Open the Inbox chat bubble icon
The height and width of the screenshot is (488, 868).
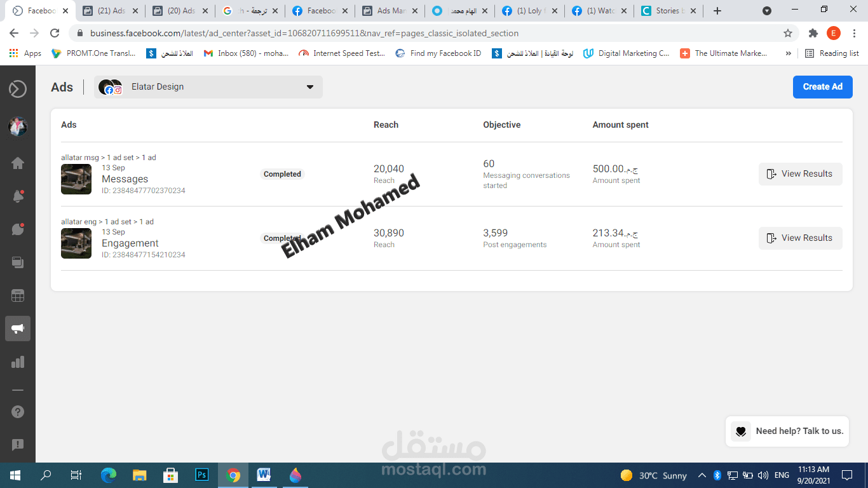click(x=18, y=229)
